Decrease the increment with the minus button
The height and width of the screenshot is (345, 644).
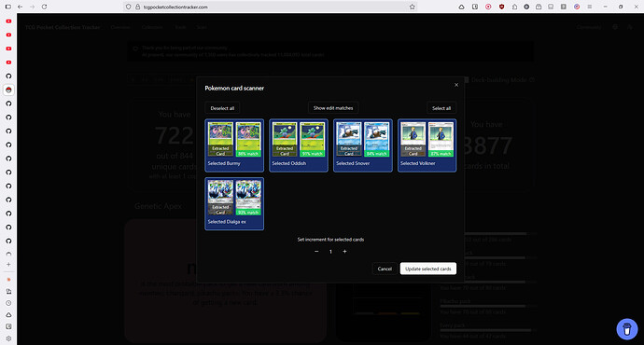point(316,252)
